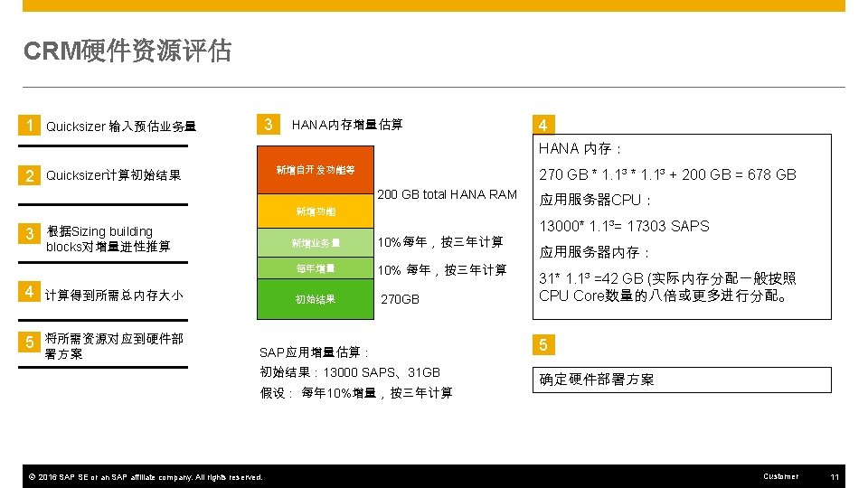The width and height of the screenshot is (868, 488).
Task: Select the green 每年增量 block
Action: point(316,267)
